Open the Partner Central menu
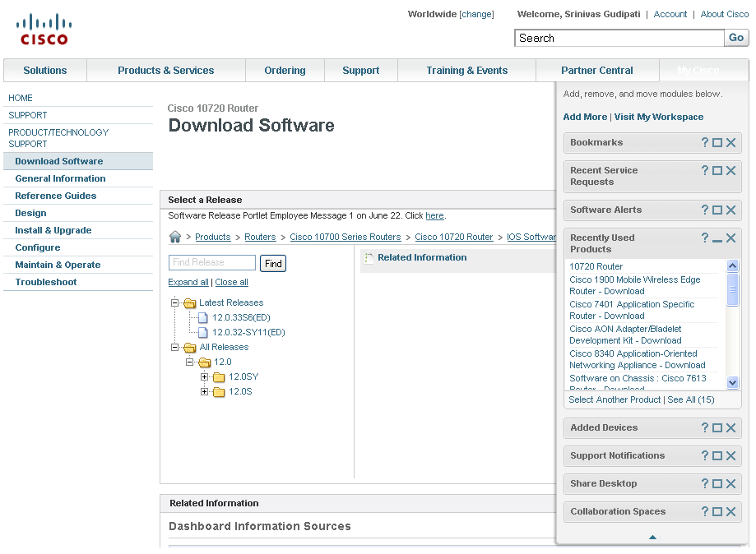 (597, 71)
